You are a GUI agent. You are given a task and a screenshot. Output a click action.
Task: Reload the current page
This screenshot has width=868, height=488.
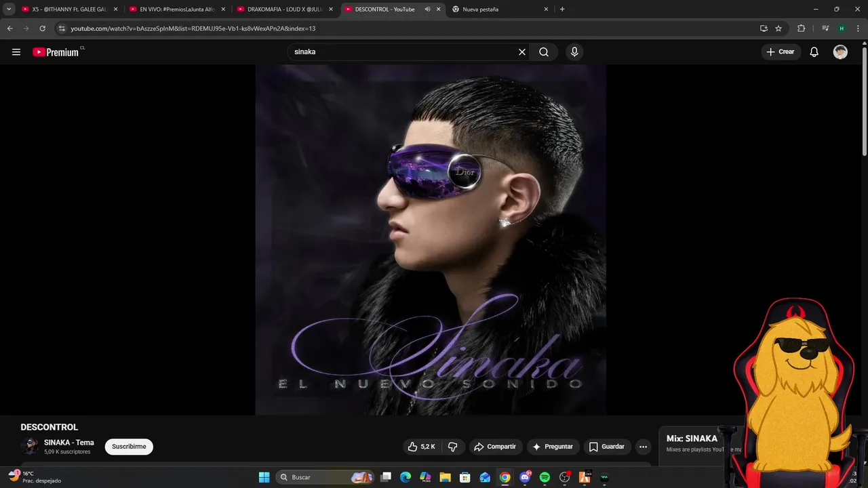tap(42, 28)
